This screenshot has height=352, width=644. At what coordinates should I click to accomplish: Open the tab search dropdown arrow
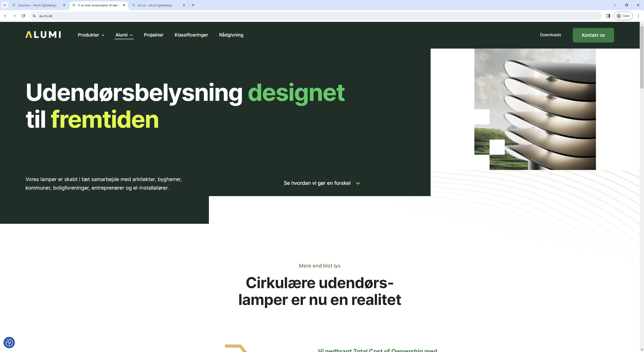5,5
